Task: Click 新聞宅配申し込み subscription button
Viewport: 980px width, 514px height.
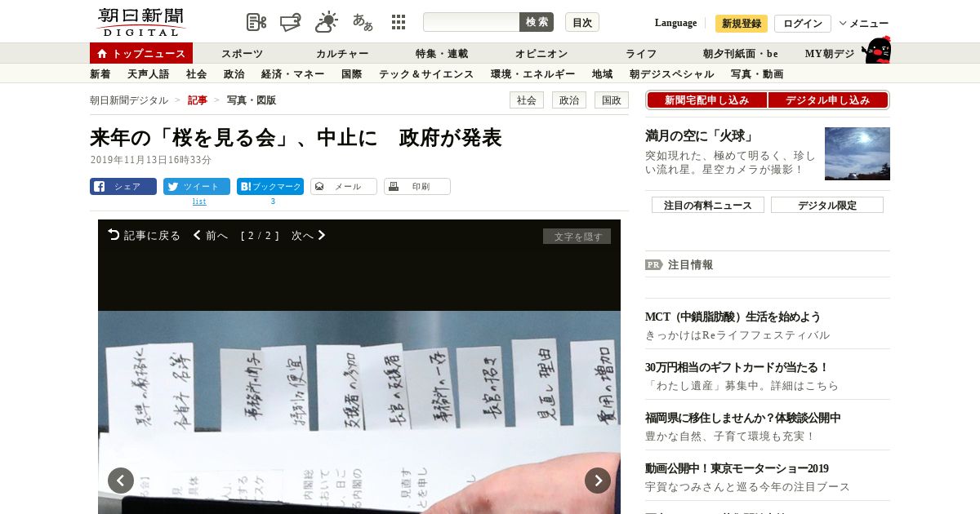Action: pyautogui.click(x=707, y=100)
